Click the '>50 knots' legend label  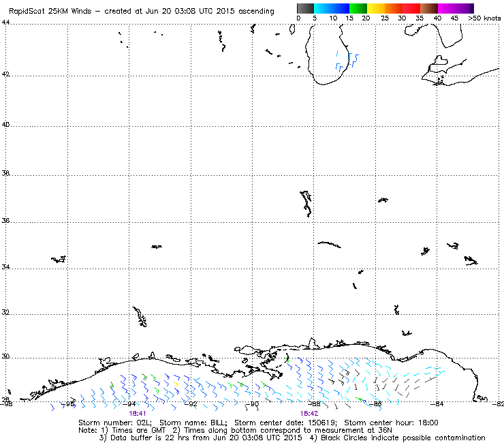coord(484,18)
